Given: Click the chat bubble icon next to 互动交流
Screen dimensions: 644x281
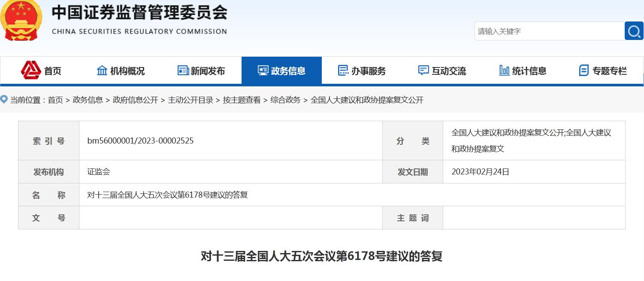Looking at the screenshot, I should coord(423,70).
